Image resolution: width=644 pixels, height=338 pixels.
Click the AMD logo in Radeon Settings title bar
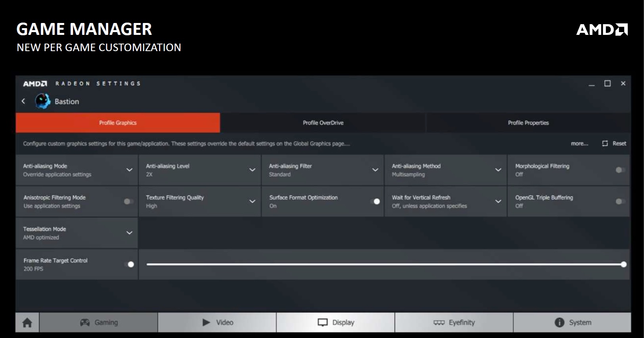35,84
